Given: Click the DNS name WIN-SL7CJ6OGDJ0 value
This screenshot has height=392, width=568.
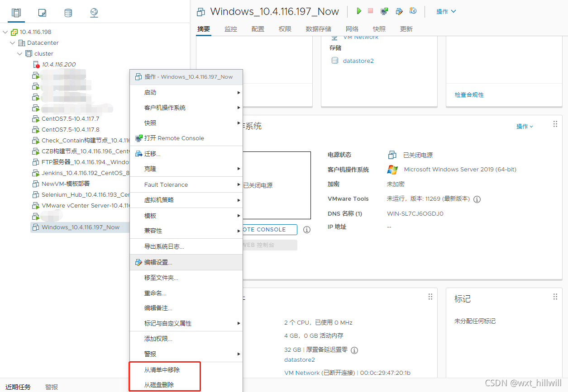Looking at the screenshot, I should [415, 214].
